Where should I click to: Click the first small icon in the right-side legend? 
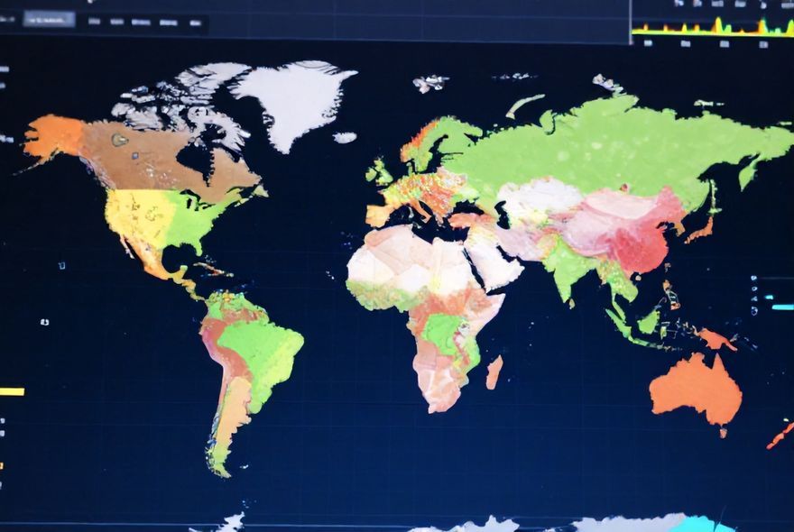pyautogui.click(x=754, y=280)
